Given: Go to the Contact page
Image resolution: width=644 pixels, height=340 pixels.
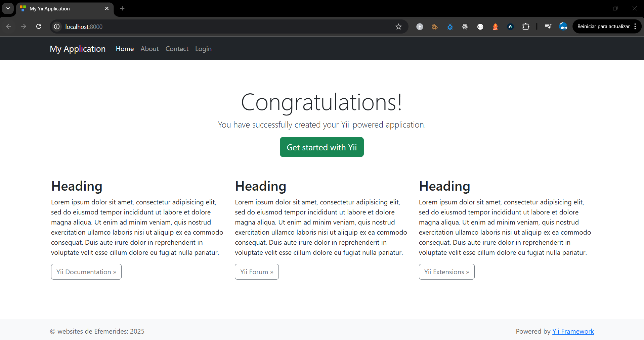Looking at the screenshot, I should [x=177, y=49].
